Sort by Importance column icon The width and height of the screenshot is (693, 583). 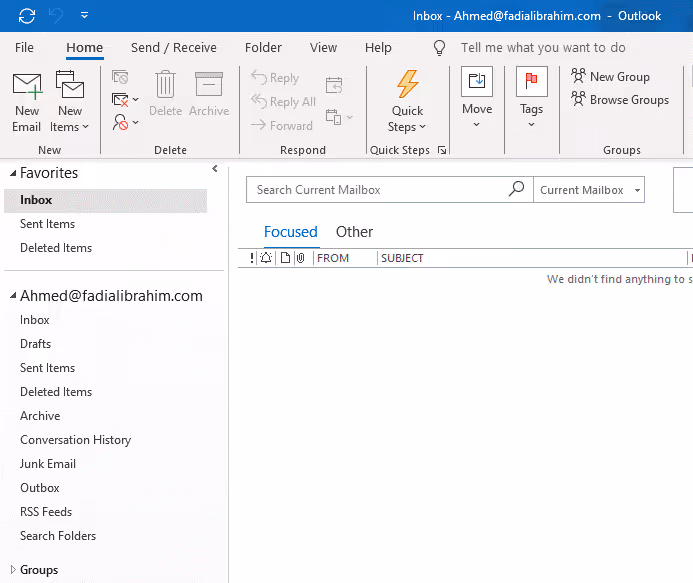click(252, 258)
